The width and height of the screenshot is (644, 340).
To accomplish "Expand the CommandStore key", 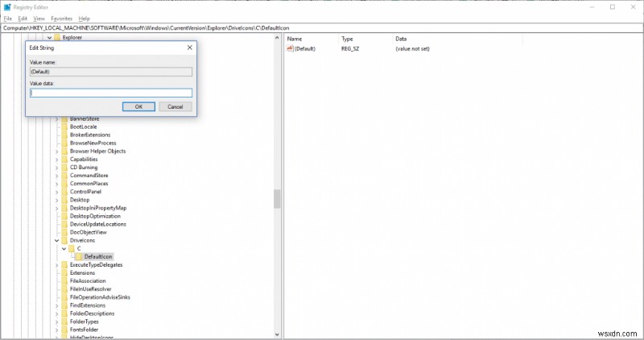I will (56, 176).
